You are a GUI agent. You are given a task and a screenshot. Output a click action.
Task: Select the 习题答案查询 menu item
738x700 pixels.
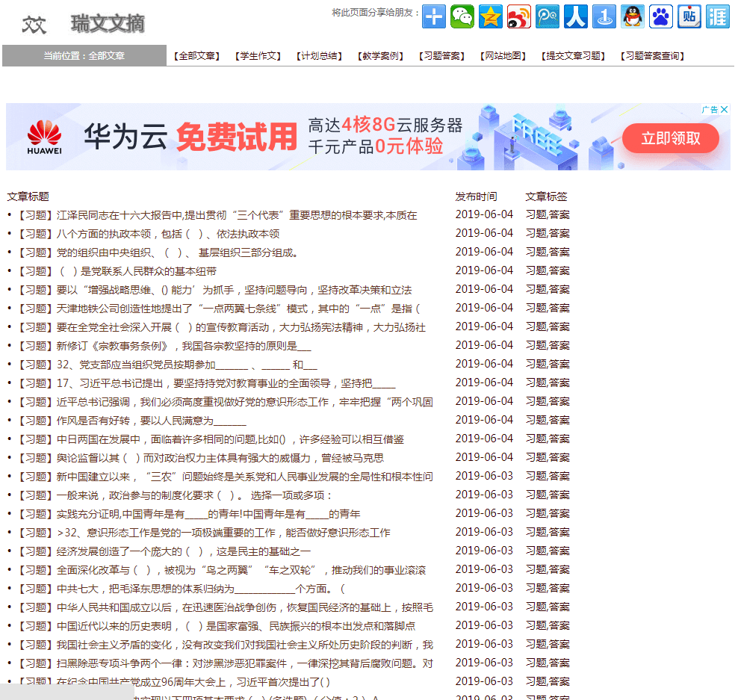[x=652, y=56]
